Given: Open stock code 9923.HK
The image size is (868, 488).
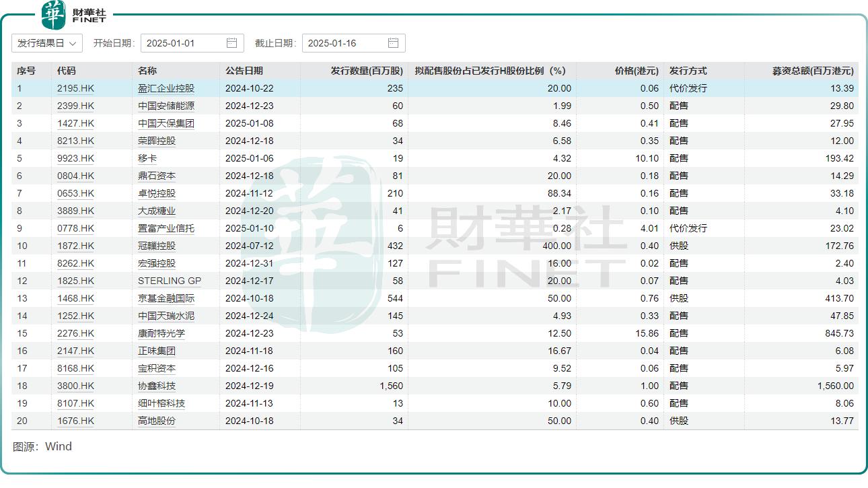Looking at the screenshot, I should coord(76,158).
